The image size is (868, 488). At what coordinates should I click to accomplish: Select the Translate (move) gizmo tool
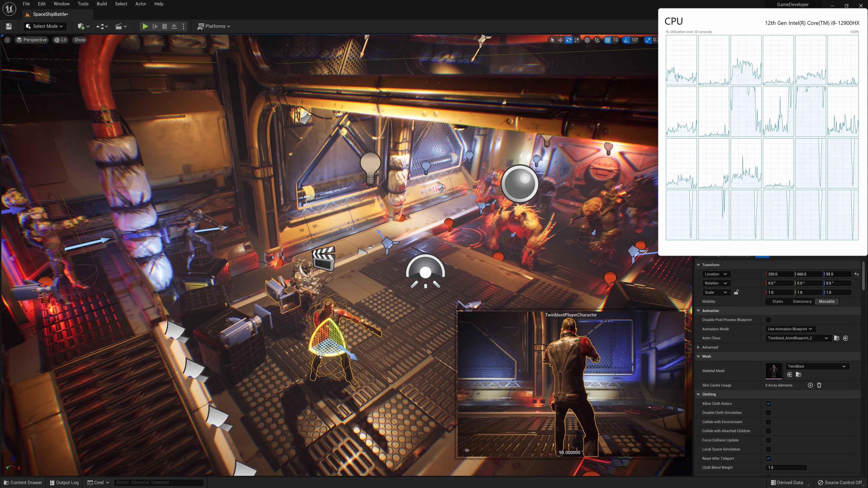pyautogui.click(x=560, y=40)
